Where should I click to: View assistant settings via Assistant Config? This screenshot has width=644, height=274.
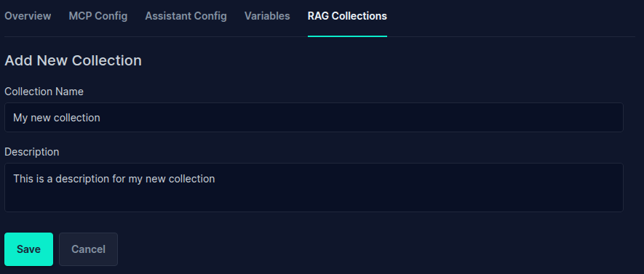tap(186, 16)
